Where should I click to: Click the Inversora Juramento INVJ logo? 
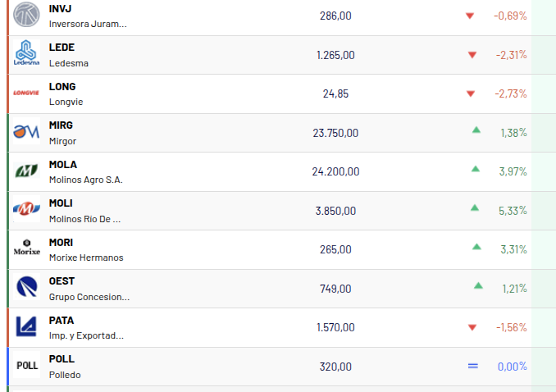[x=26, y=15]
